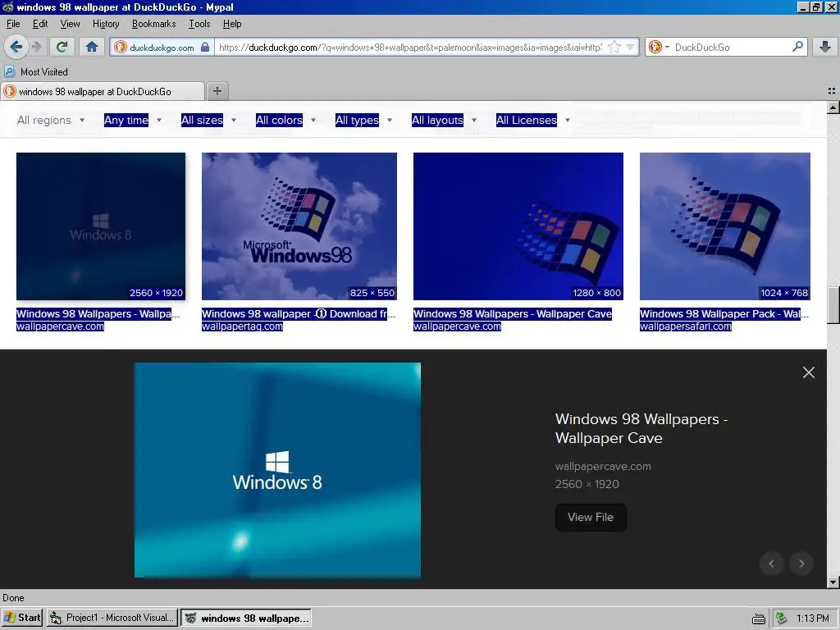The width and height of the screenshot is (840, 630).
Task: Click the vertical scrollbar thumb
Action: click(833, 305)
